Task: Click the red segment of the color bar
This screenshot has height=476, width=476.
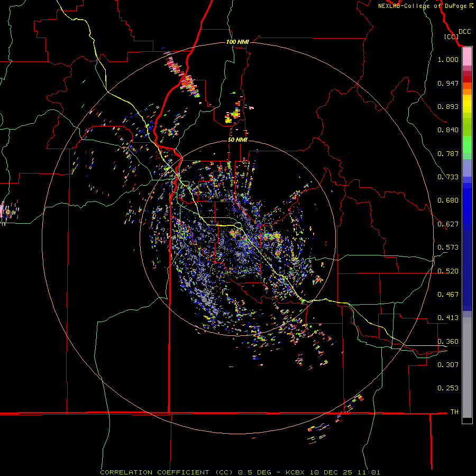Action: [x=467, y=79]
